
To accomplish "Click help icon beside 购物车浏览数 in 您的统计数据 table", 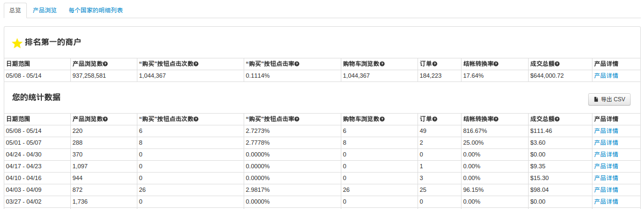I will click(x=383, y=119).
